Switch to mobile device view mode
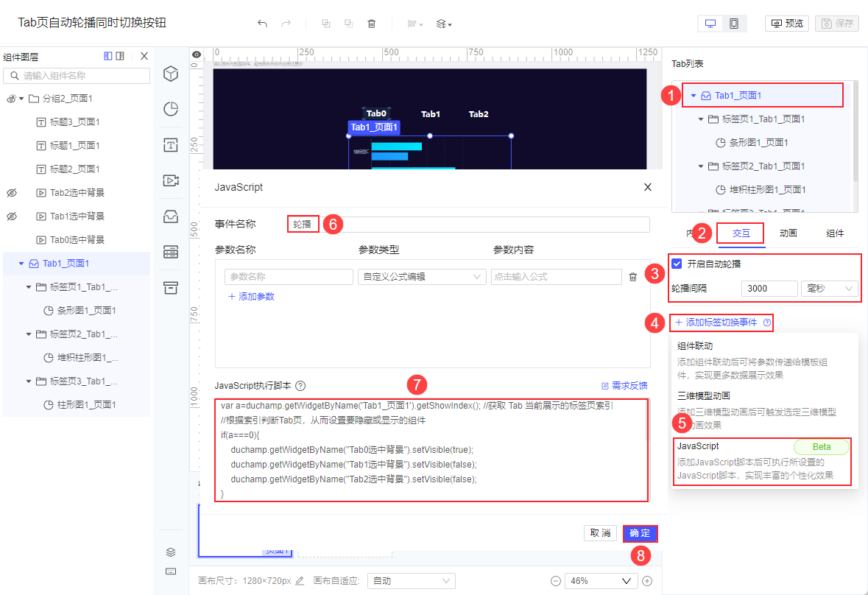Image resolution: width=868 pixels, height=595 pixels. (x=734, y=24)
